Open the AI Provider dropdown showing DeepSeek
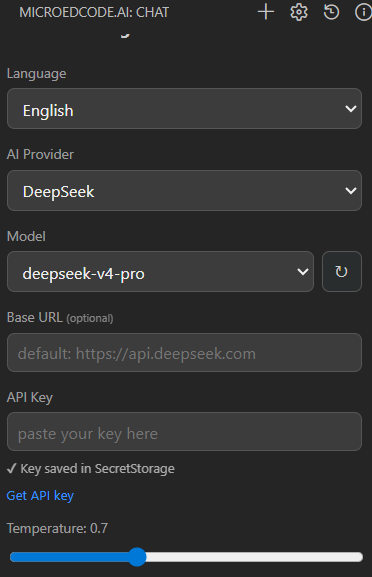 [184, 191]
